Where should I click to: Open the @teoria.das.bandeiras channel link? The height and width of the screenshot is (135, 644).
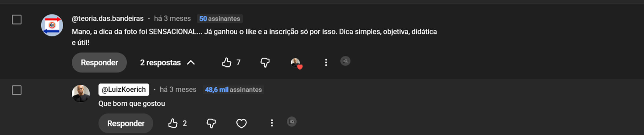click(x=108, y=18)
